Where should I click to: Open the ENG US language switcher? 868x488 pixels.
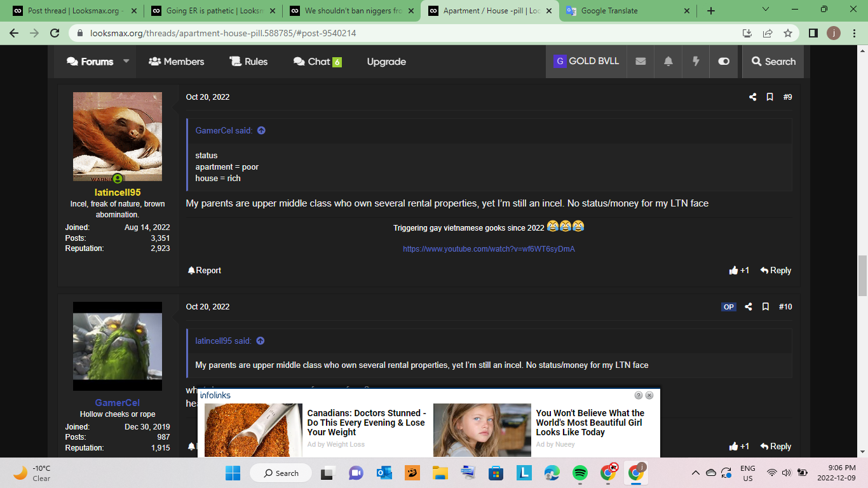748,473
